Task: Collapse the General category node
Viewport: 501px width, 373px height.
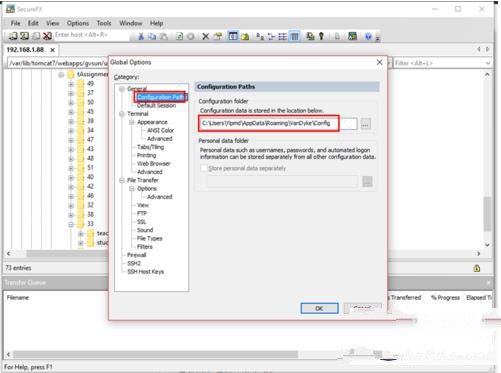Action: [122, 89]
